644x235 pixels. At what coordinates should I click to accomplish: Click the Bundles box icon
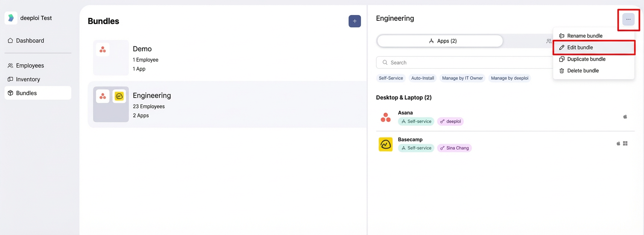11,93
